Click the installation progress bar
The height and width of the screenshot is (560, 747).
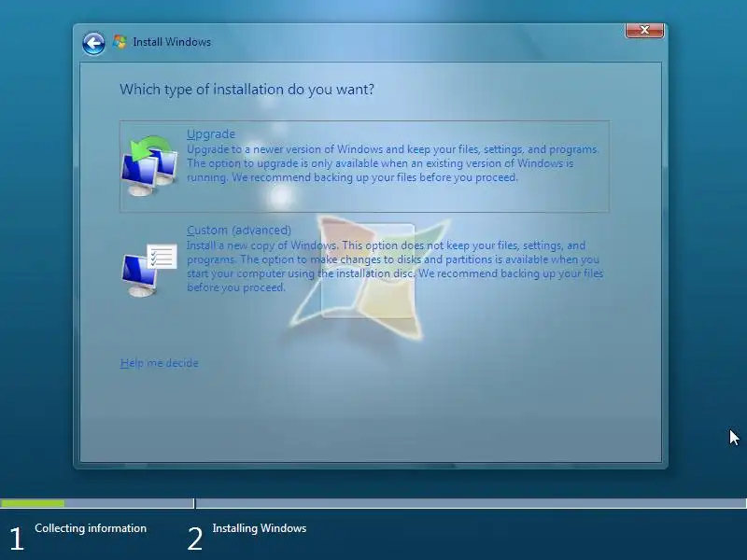pyautogui.click(x=373, y=503)
